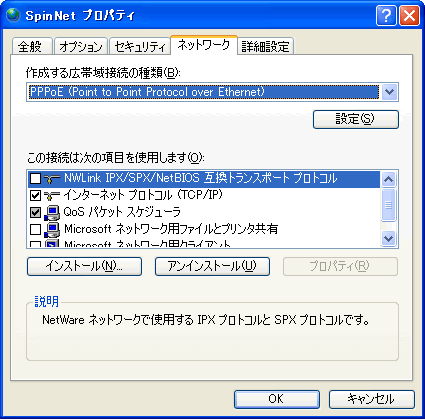Click the Microsoft ファイルとプリンタ共有 computer icon
This screenshot has height=419, width=425.
(52, 229)
